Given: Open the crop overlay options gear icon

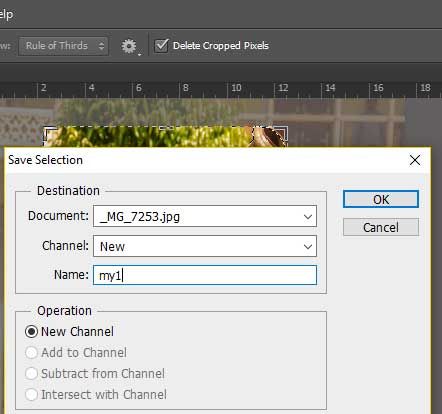Looking at the screenshot, I should (129, 46).
